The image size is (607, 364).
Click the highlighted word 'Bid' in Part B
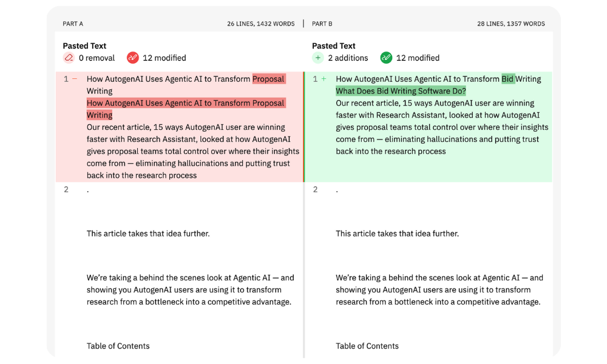(507, 79)
